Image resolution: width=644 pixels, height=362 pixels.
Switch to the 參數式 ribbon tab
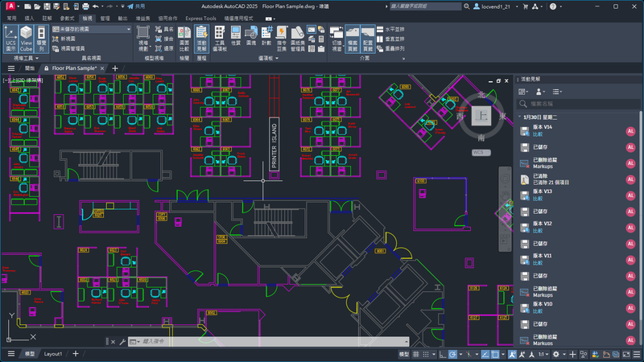pos(67,18)
